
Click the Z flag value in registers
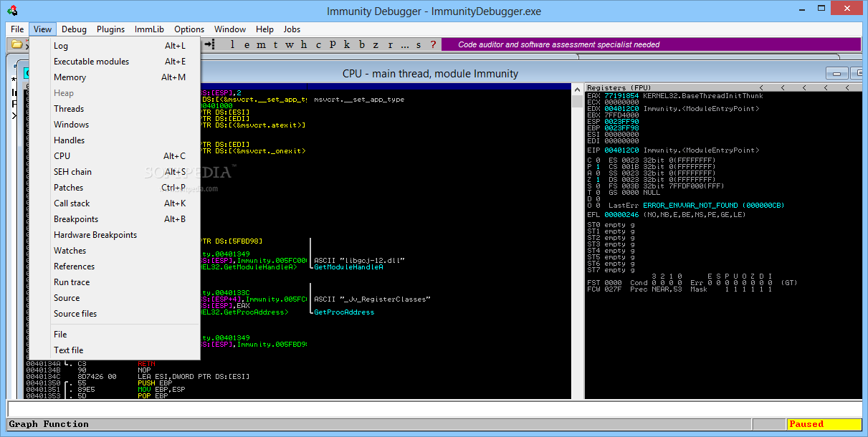click(598, 180)
